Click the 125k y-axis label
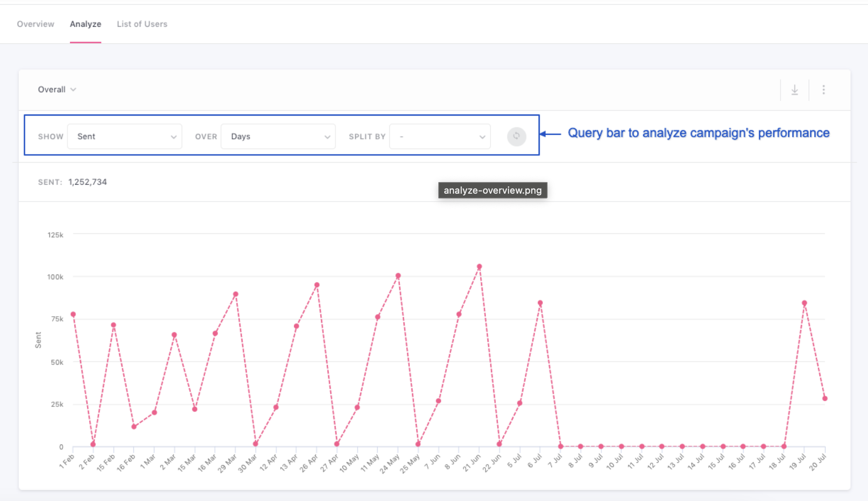 pos(55,235)
